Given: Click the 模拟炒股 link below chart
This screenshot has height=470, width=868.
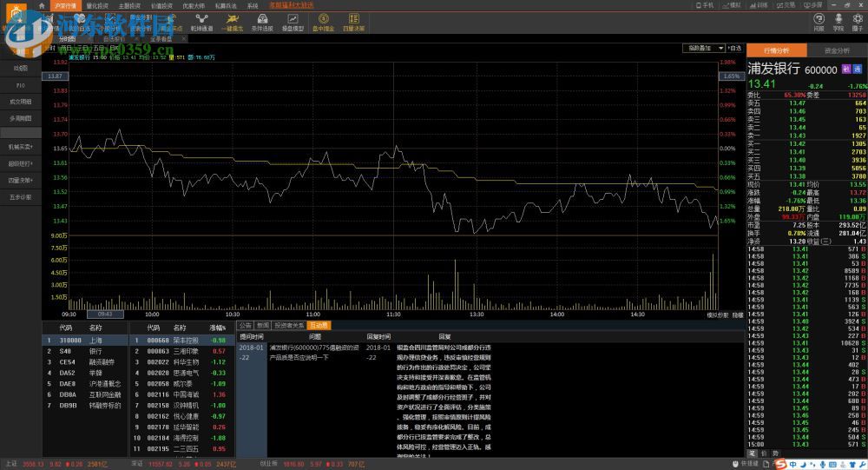Looking at the screenshot, I should point(718,314).
